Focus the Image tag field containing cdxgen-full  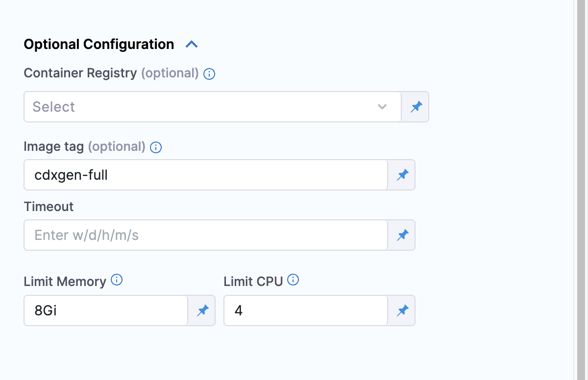(206, 175)
